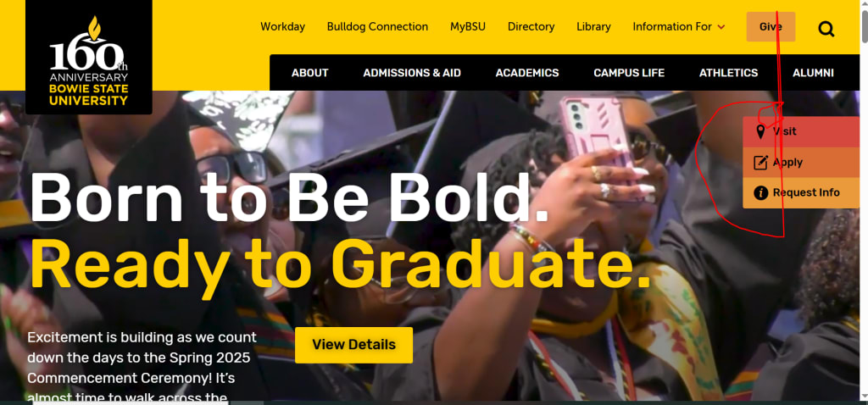The width and height of the screenshot is (868, 405).
Task: Select the Academics navigation item
Action: (527, 73)
